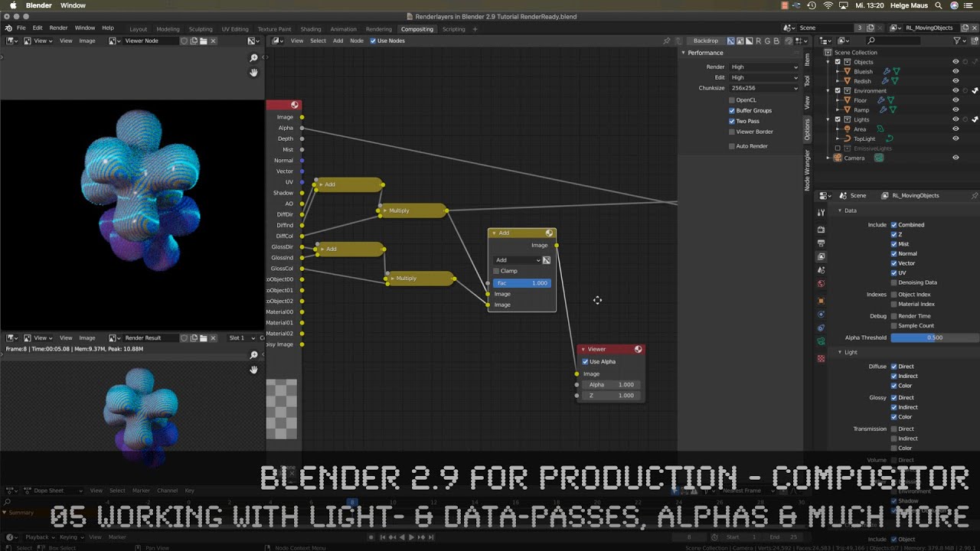Screen dimensions: 980x551
Task: Switch to the Shading workspace tab
Action: [311, 29]
